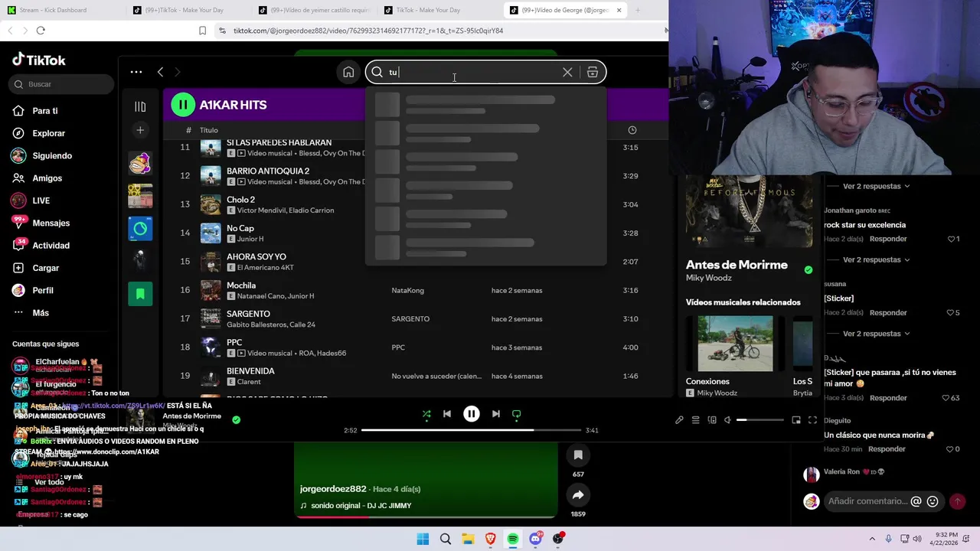Screen dimensions: 980x551
Task: Toggle shuffle in Spotify player
Action: (426, 414)
